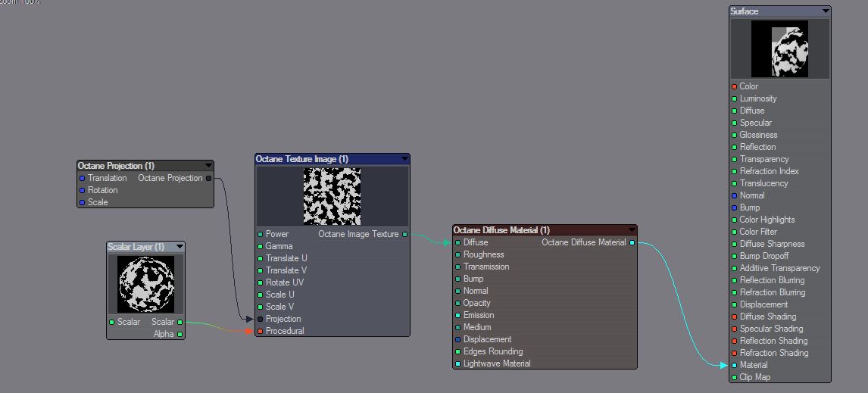Collapse the Octane Projection node arrow
Viewport: 868px width, 393px height.
click(x=208, y=166)
